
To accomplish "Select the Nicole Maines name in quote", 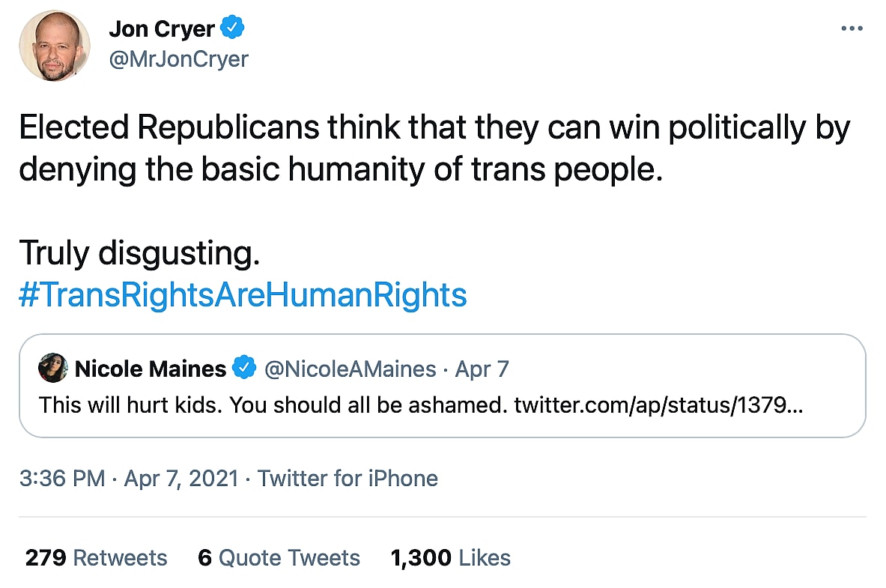I will tap(151, 369).
